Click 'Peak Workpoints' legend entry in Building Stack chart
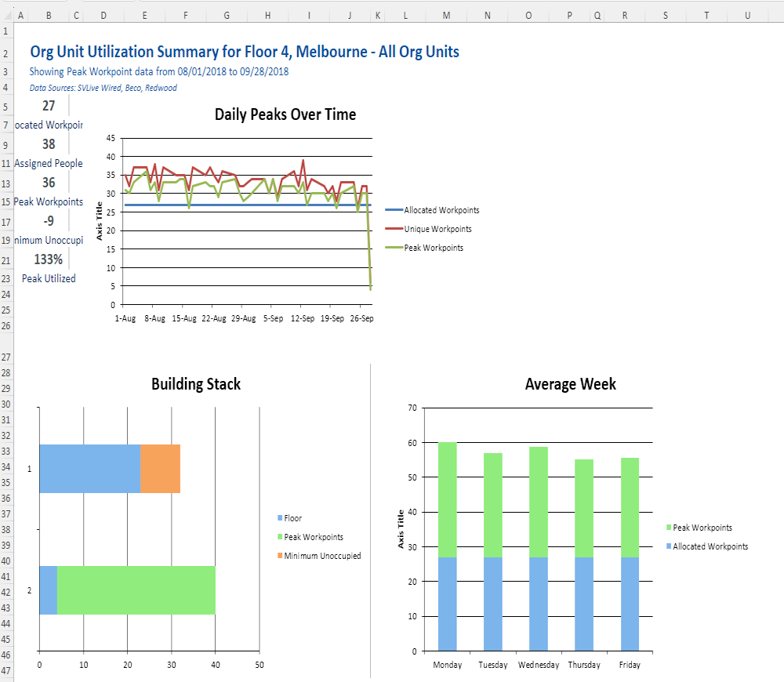 (x=310, y=537)
